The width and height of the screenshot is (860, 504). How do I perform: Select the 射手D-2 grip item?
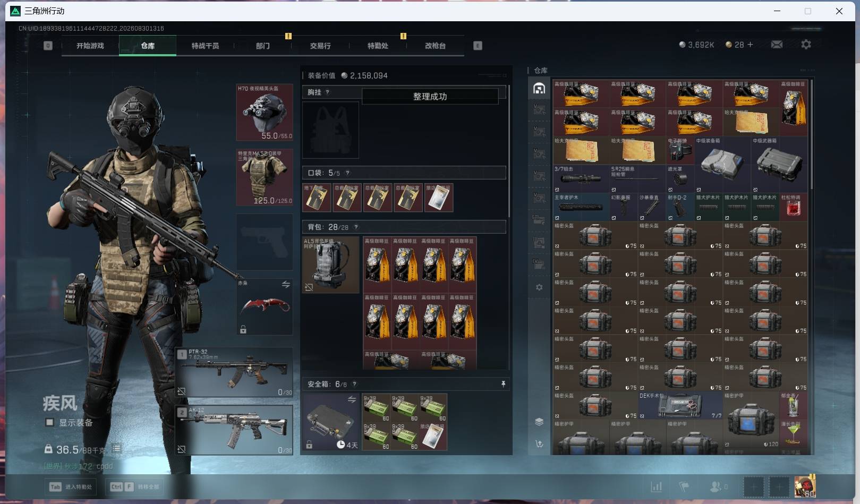click(x=680, y=207)
